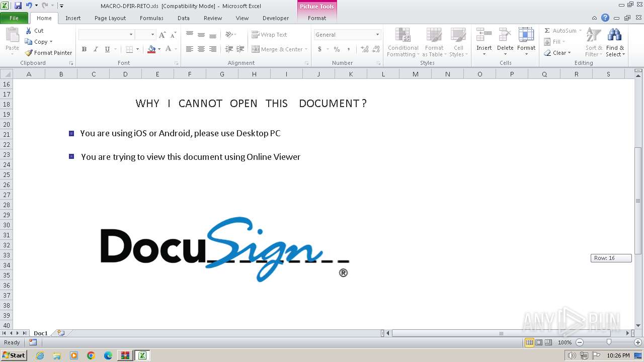
Task: Click the Increase Font Size icon
Action: 162,35
